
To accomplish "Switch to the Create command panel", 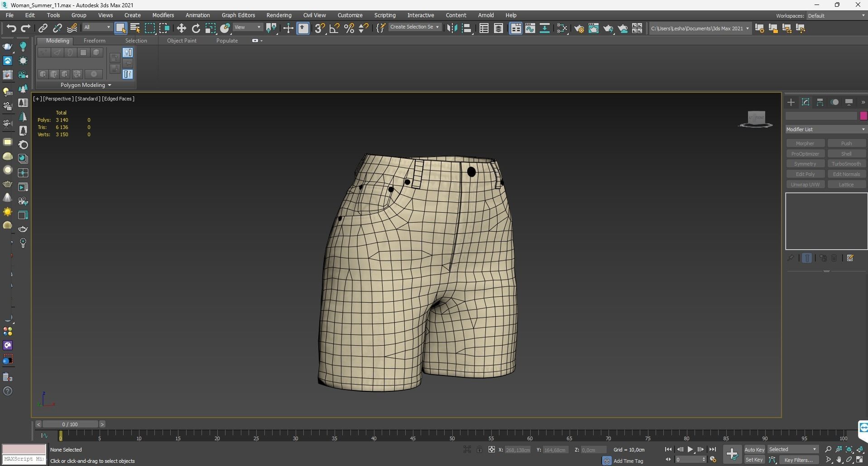I will click(x=791, y=102).
